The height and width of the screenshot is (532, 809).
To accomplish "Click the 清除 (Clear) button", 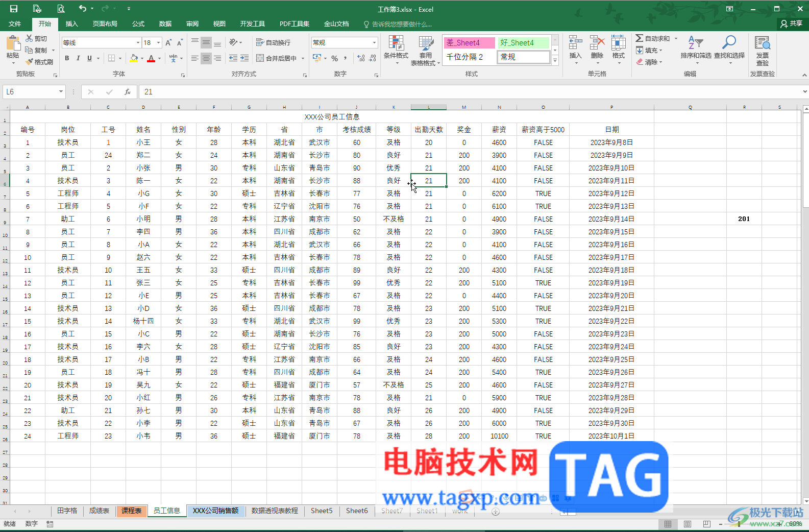I will point(649,62).
